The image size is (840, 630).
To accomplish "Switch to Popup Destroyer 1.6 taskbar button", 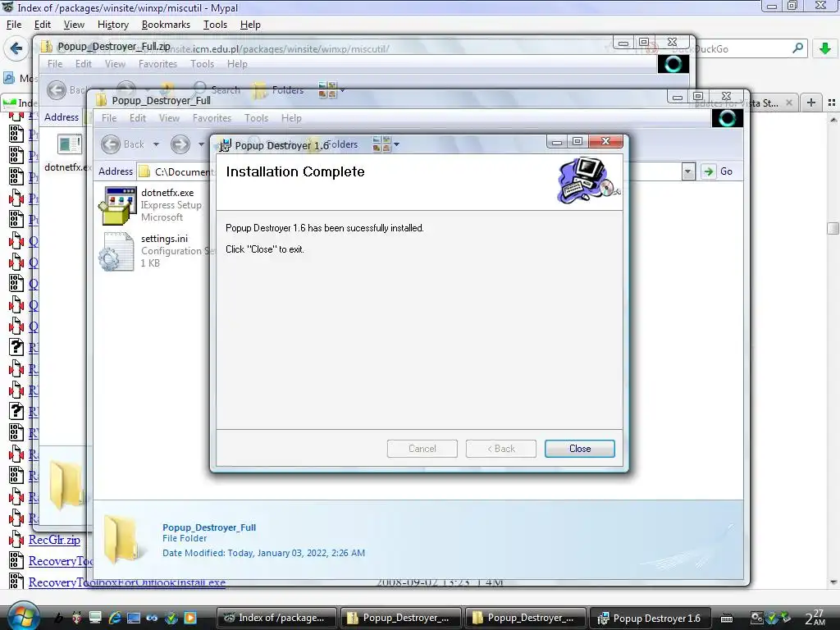I will [x=651, y=618].
